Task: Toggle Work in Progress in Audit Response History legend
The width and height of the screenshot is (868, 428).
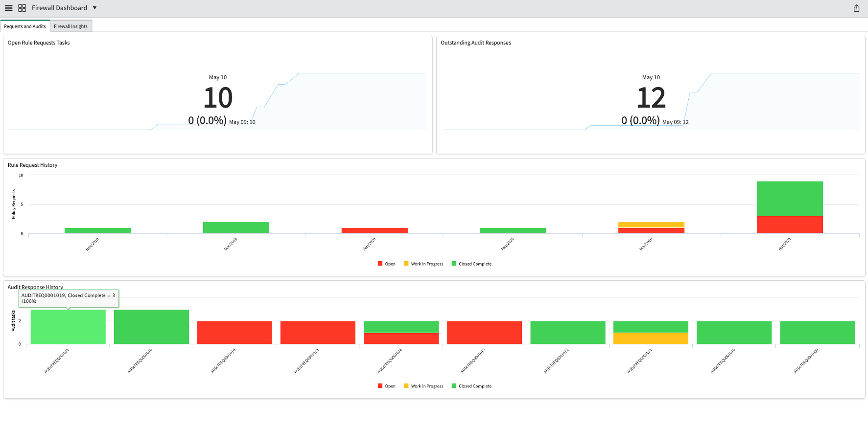Action: [423, 386]
